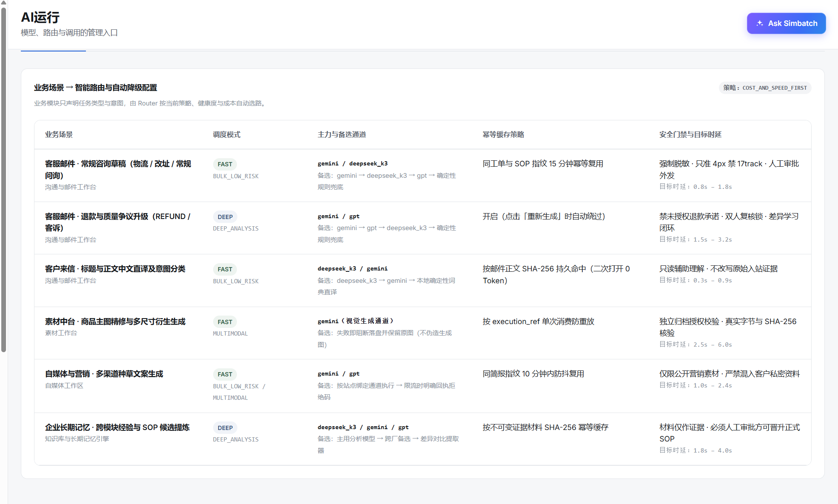This screenshot has height=504, width=838.
Task: Click the sparkle icon in Ask Simbatch
Action: point(760,23)
